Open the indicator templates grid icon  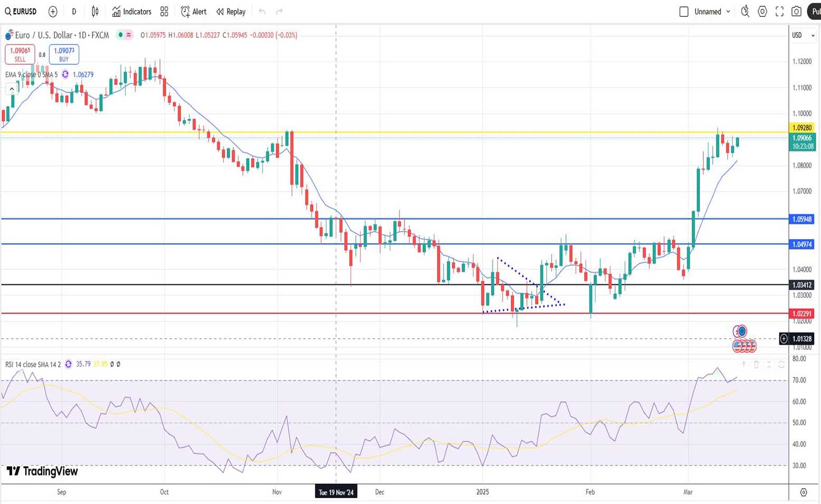click(x=164, y=12)
